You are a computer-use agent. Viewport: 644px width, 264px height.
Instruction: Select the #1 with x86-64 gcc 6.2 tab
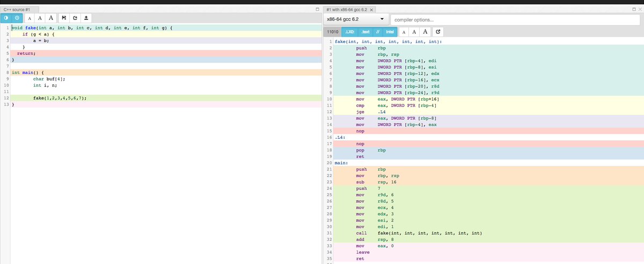pyautogui.click(x=350, y=10)
